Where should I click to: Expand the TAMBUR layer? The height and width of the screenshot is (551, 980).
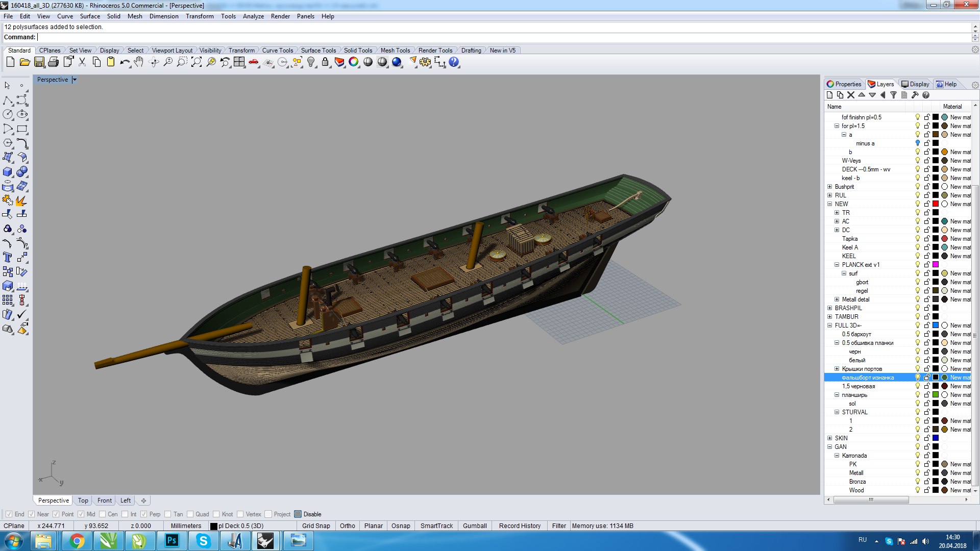[830, 317]
